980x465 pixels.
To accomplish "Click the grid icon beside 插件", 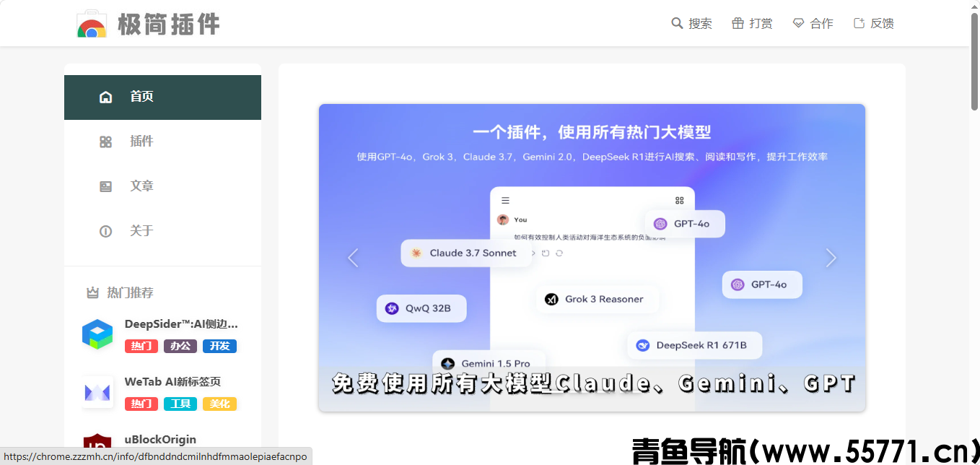I will coord(105,142).
